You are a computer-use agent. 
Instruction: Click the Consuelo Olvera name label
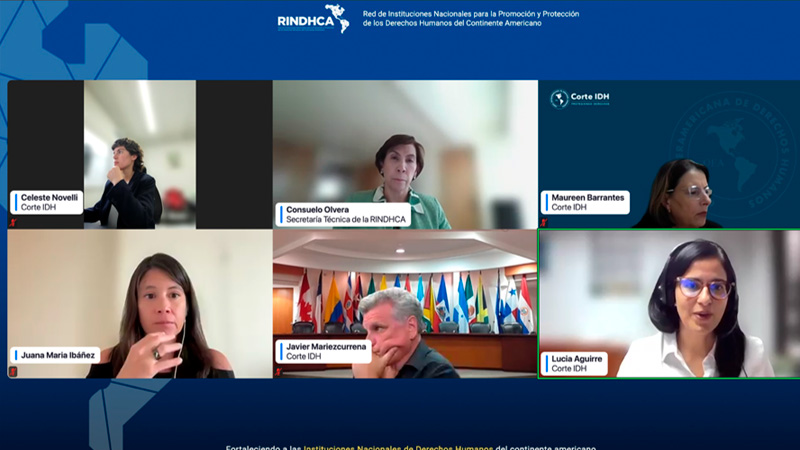pos(331,215)
